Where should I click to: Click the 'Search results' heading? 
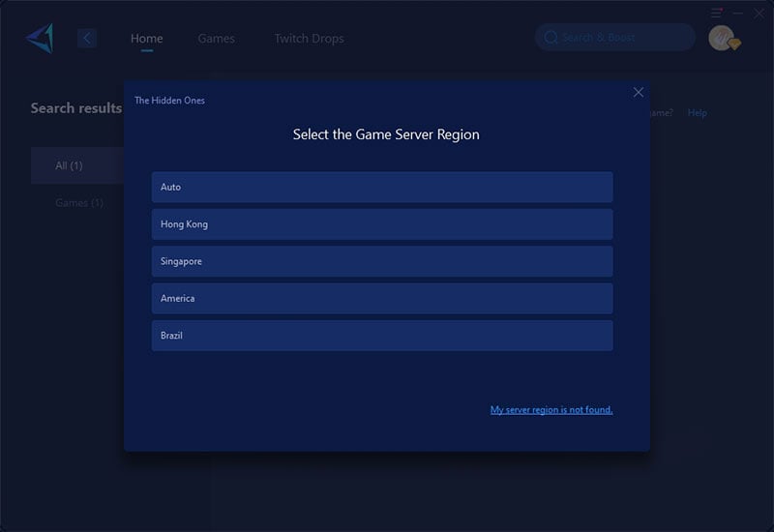(76, 108)
